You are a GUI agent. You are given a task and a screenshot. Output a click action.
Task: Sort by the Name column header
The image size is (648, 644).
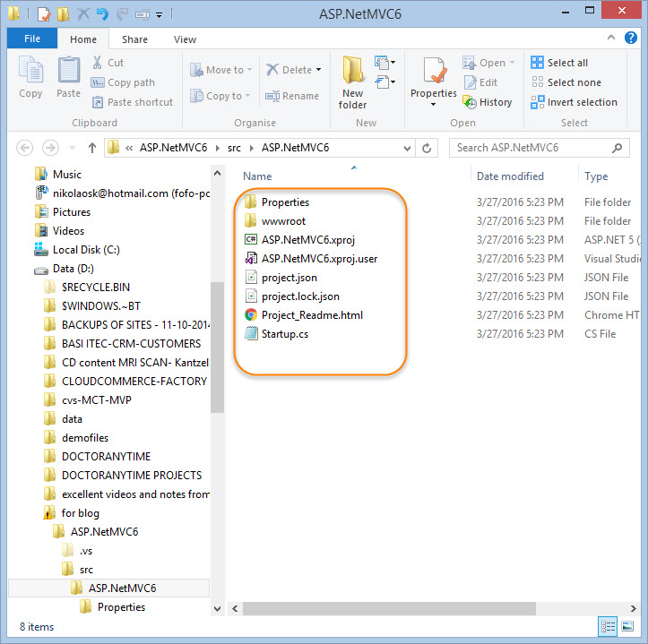pyautogui.click(x=257, y=176)
